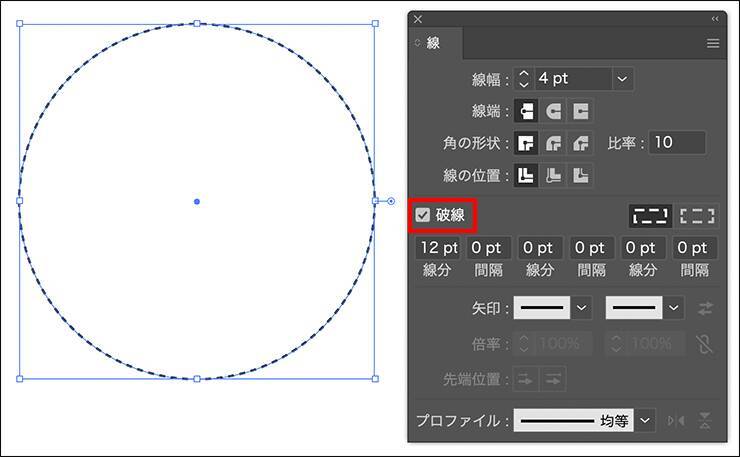Select the round cap line end icon
This screenshot has width=740, height=457.
pyautogui.click(x=552, y=110)
